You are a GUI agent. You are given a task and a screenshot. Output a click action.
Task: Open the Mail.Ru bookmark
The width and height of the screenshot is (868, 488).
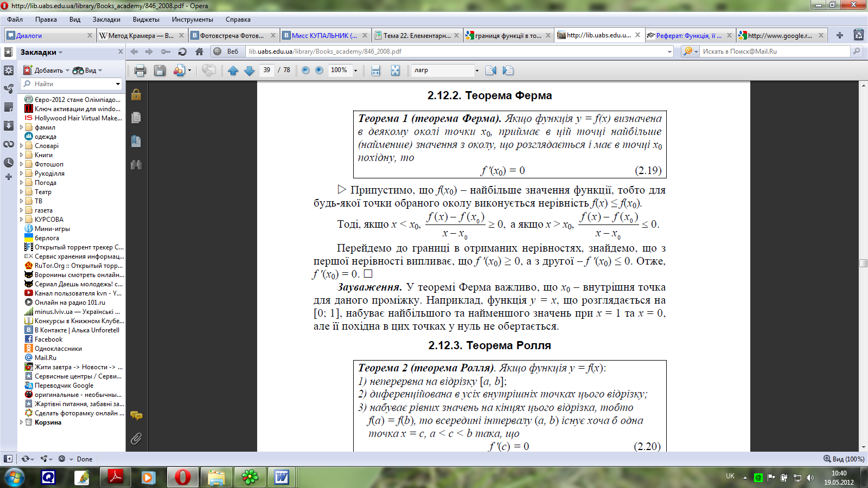[45, 358]
